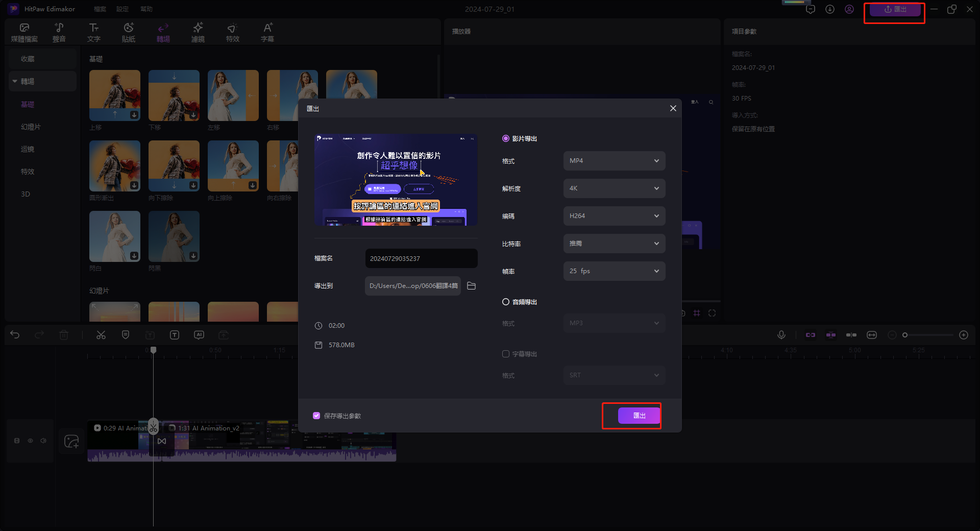Image resolution: width=980 pixels, height=531 pixels.
Task: Click the feedback message icon in title bar
Action: click(811, 9)
